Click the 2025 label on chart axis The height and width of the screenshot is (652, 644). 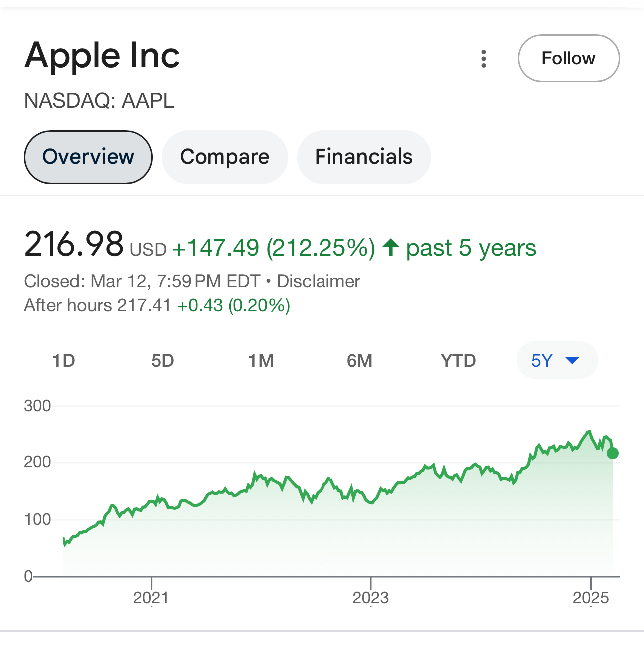(x=591, y=597)
